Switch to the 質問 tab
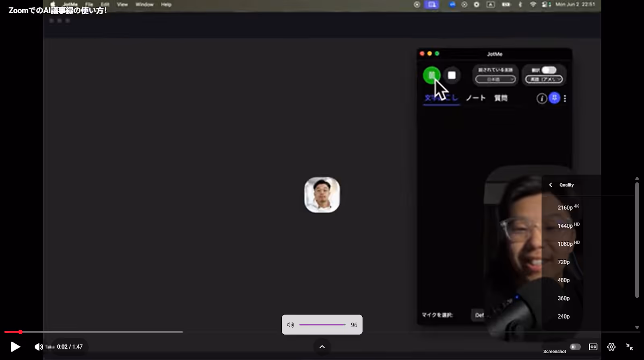 click(x=501, y=98)
